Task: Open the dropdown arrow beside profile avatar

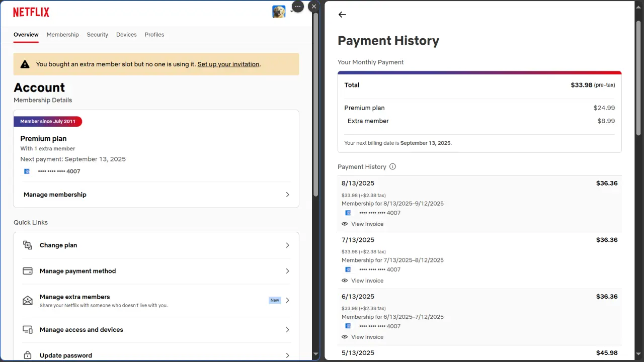Action: [291, 12]
